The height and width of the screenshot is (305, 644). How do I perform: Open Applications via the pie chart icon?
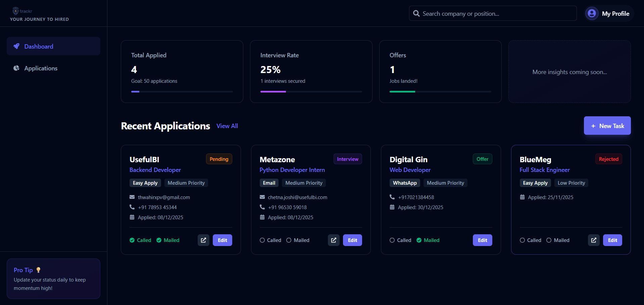[x=16, y=68]
